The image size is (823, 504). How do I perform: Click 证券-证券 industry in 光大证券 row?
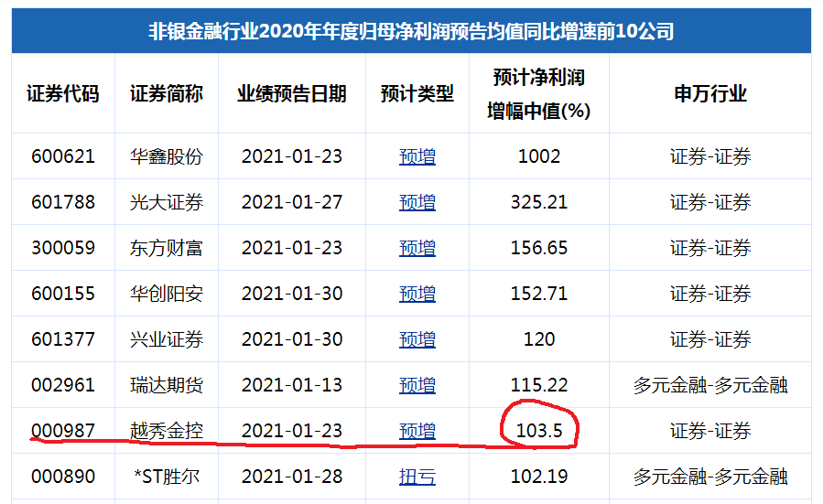710,202
